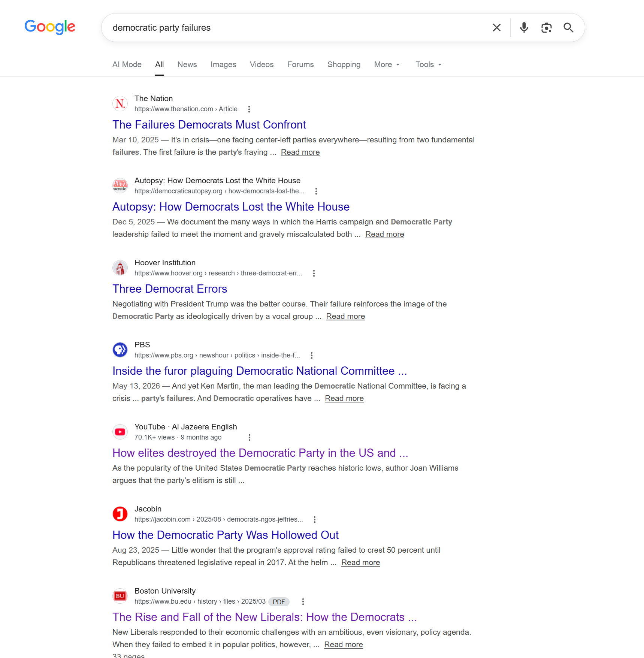
Task: Open options menu for The Nation result
Action: (x=249, y=109)
